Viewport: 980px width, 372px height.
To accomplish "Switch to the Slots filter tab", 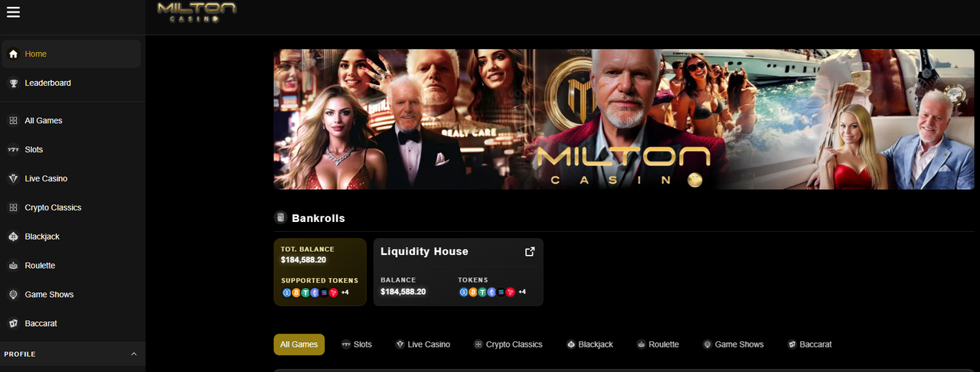I will tap(357, 344).
